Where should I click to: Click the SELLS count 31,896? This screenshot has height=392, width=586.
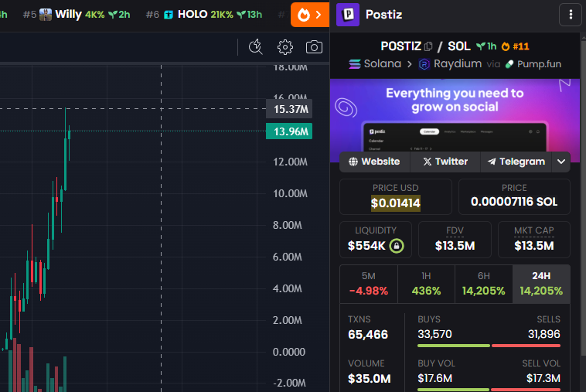(x=543, y=334)
